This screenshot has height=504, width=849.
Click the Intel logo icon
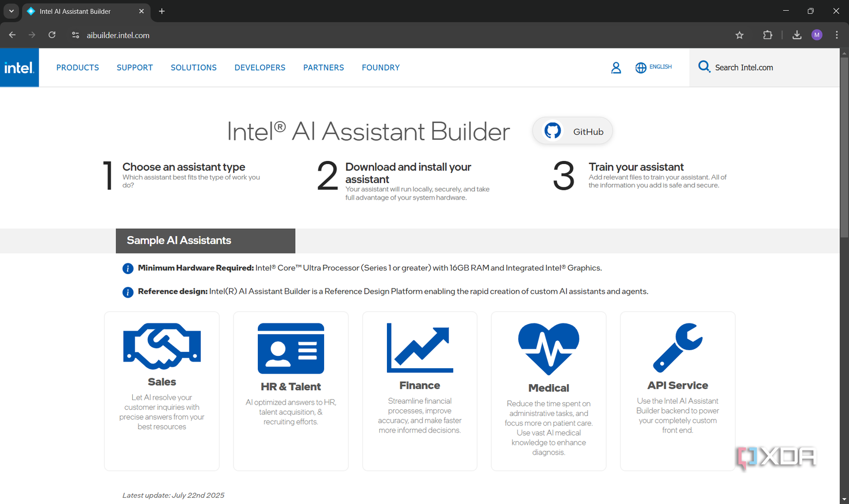pyautogui.click(x=20, y=67)
